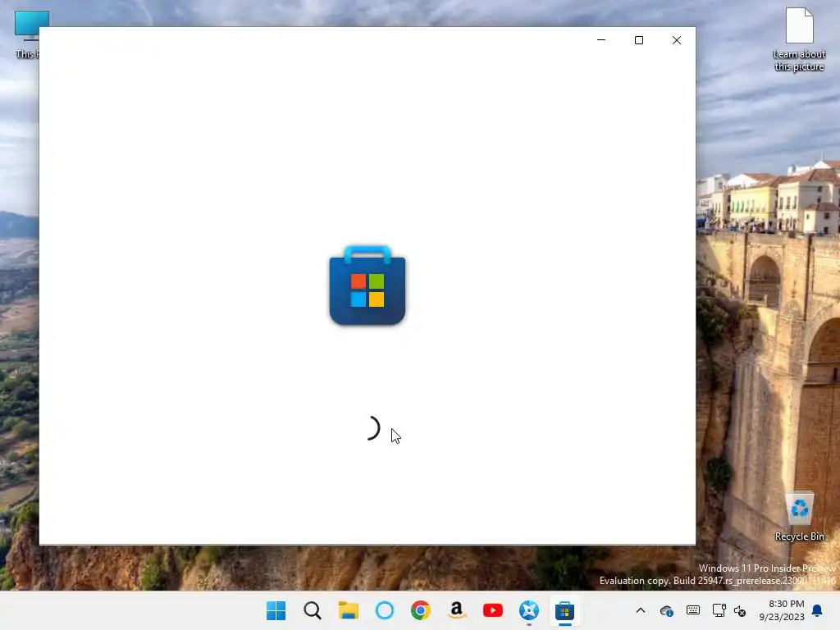Open the blue X app on taskbar
Screen dimensions: 840x630
(529, 610)
